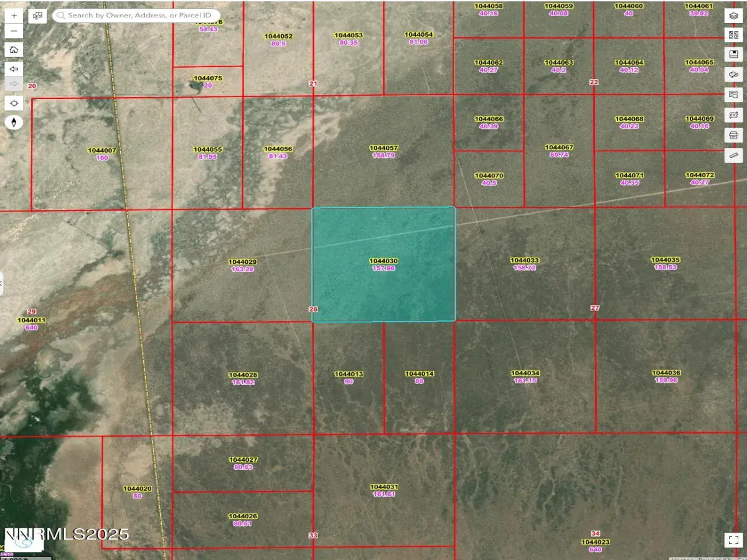Viewport: 747px width, 560px height.
Task: Select the ruler measurement tool
Action: click(x=733, y=154)
